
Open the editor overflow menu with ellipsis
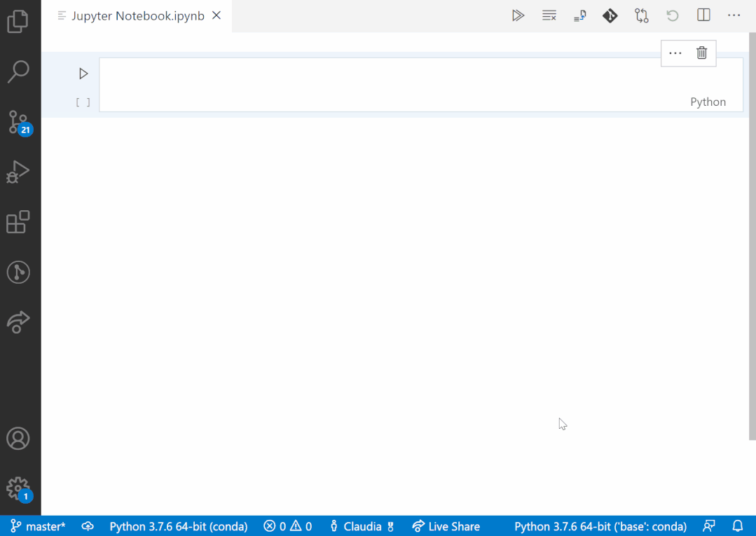click(x=734, y=15)
